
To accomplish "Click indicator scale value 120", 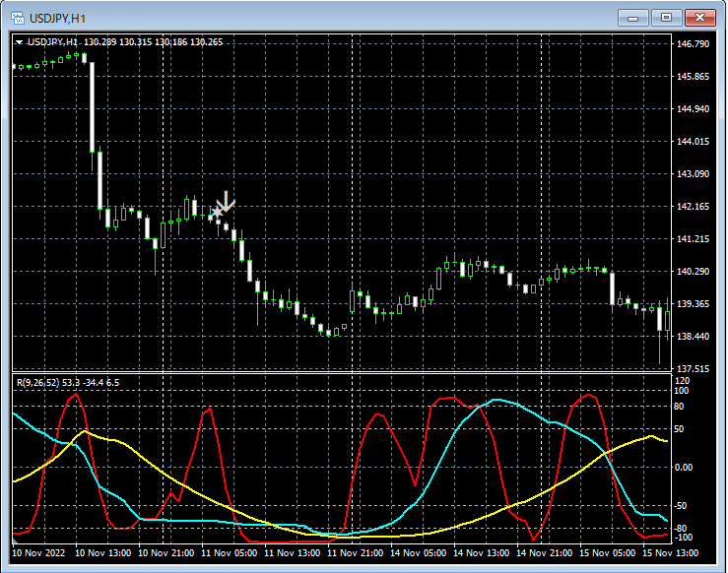I will (x=682, y=381).
